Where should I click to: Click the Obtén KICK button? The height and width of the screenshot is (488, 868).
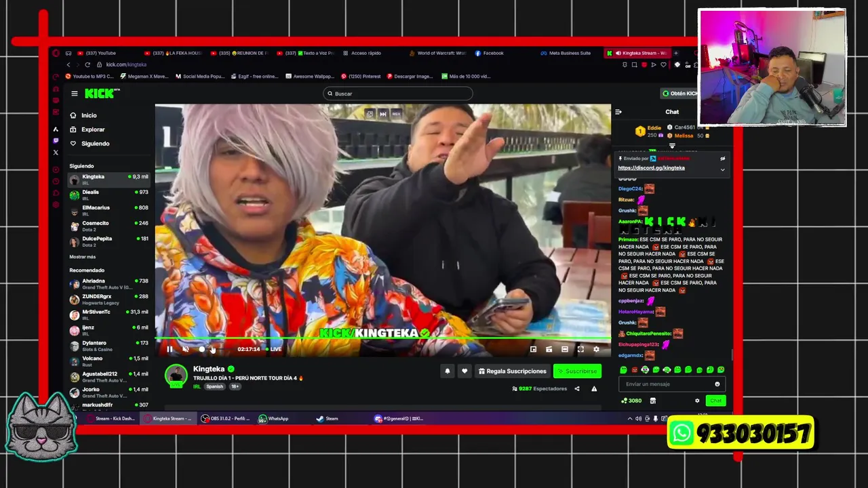pos(679,94)
